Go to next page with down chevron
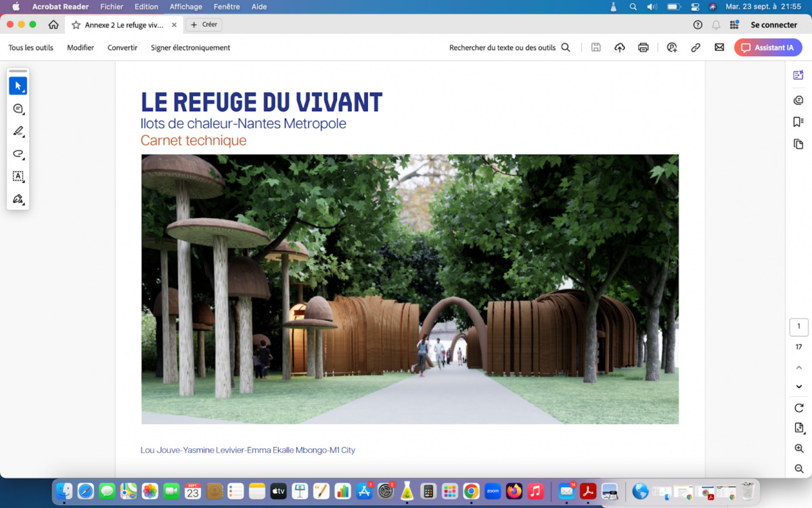The image size is (812, 508). [799, 387]
